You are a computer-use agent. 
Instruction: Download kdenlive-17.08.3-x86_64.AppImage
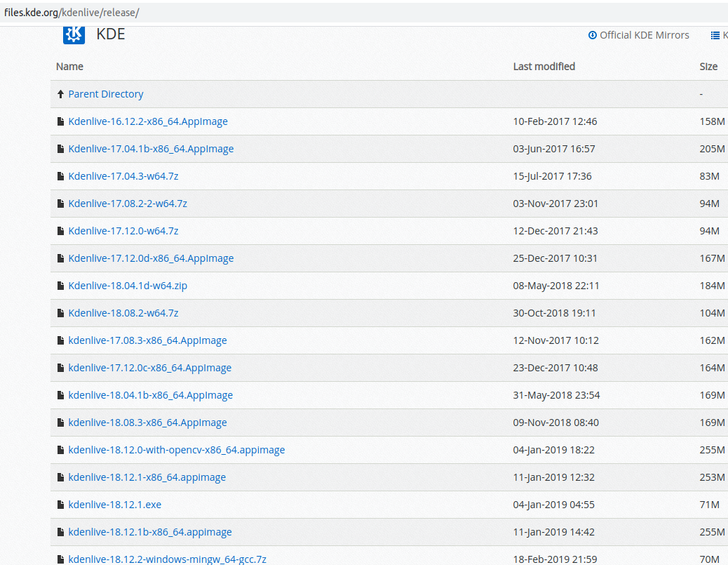pos(148,341)
